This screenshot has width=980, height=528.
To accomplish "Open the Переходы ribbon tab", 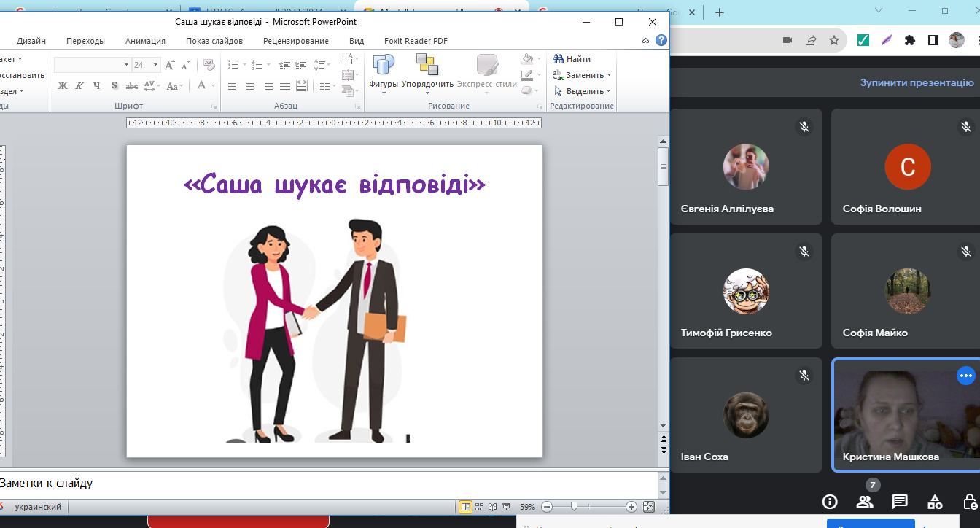I will pos(85,41).
